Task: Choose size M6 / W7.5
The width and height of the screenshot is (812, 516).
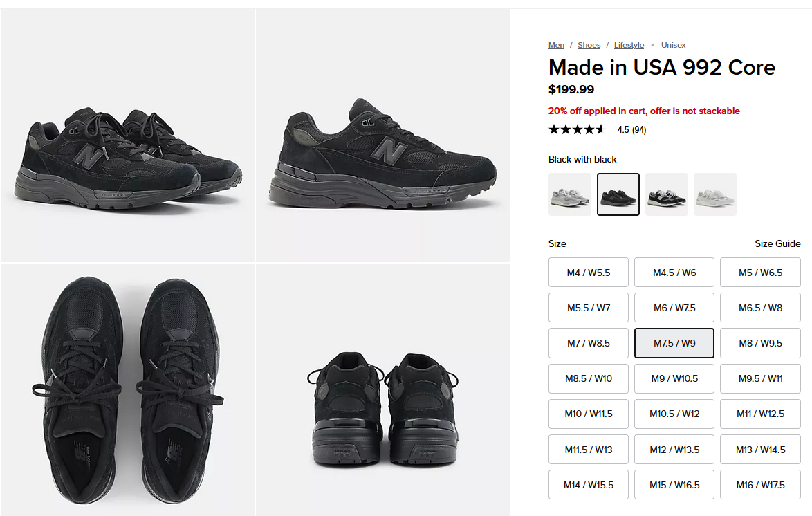Action: pyautogui.click(x=674, y=308)
